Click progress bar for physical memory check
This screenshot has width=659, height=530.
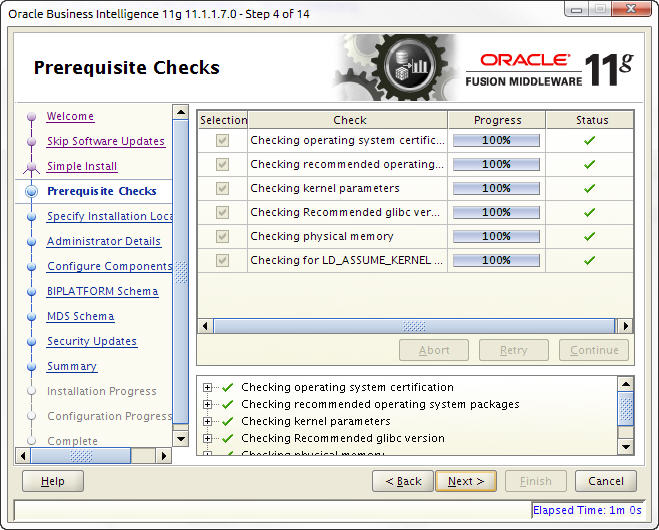pyautogui.click(x=496, y=236)
